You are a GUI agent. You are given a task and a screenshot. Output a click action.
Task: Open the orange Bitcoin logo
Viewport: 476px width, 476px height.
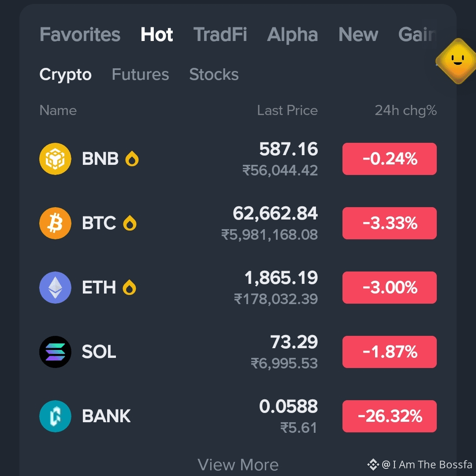tap(55, 223)
